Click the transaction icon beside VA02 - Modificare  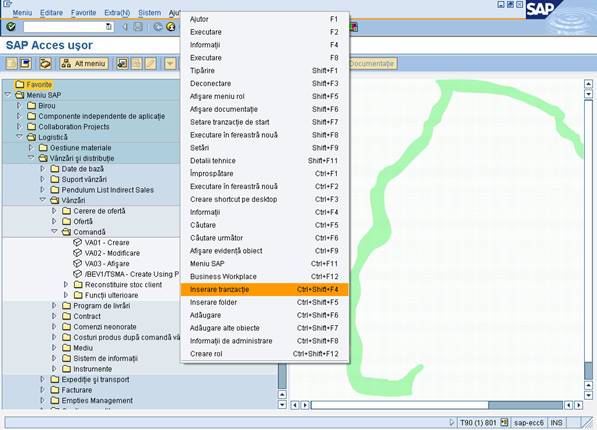pyautogui.click(x=77, y=253)
